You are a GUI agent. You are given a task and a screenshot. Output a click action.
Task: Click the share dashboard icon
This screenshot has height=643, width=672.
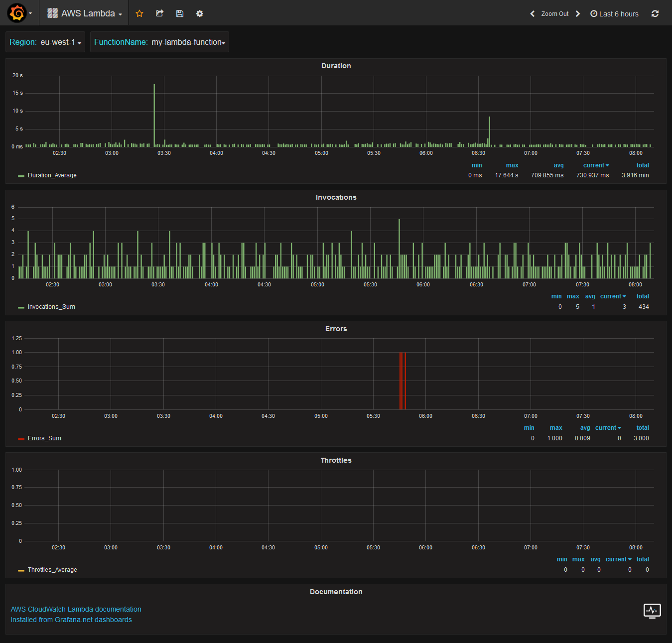coord(159,13)
